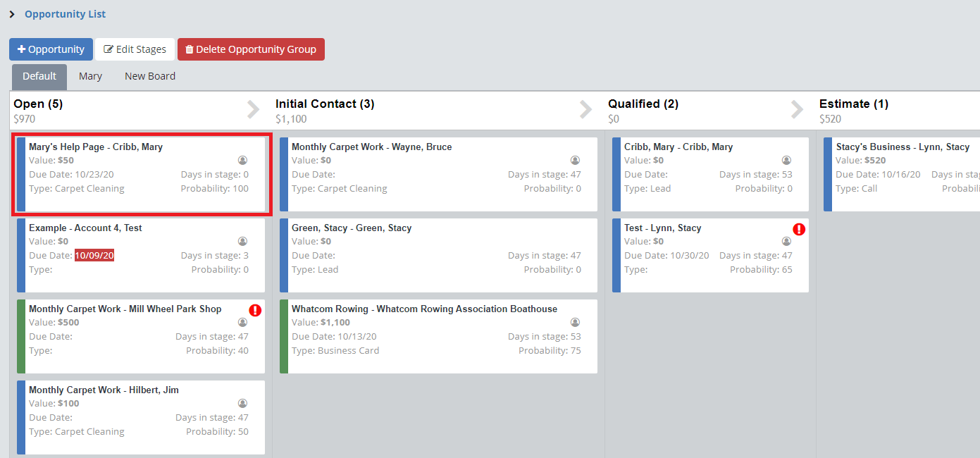Click the green color bar on Whatcom Rowing card
Viewport: 980px width, 458px height.
(x=284, y=337)
